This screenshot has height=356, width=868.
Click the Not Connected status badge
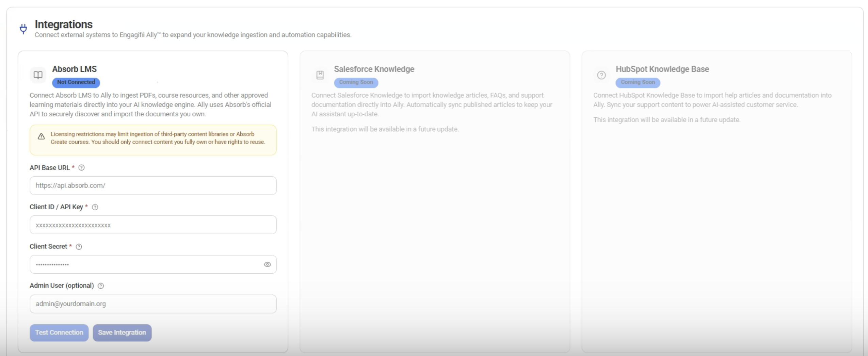coord(76,82)
